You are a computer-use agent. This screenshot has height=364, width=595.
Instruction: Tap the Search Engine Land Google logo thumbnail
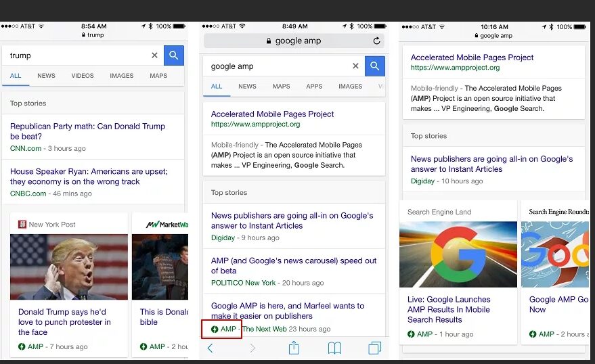tap(458, 254)
